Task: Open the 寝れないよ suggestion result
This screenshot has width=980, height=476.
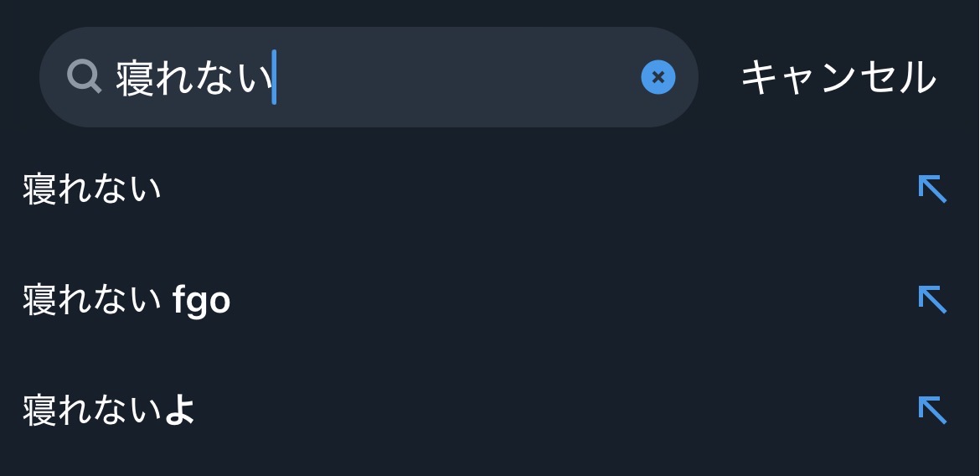Action: pyautogui.click(x=109, y=411)
